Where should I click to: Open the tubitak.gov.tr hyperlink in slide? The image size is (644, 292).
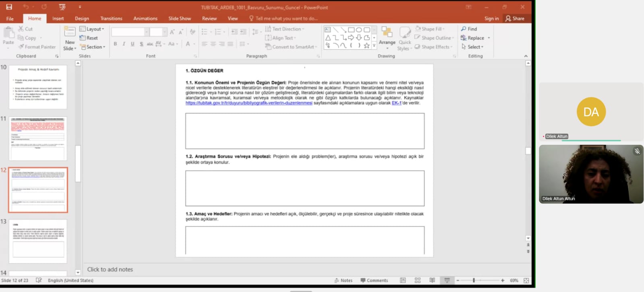(249, 103)
